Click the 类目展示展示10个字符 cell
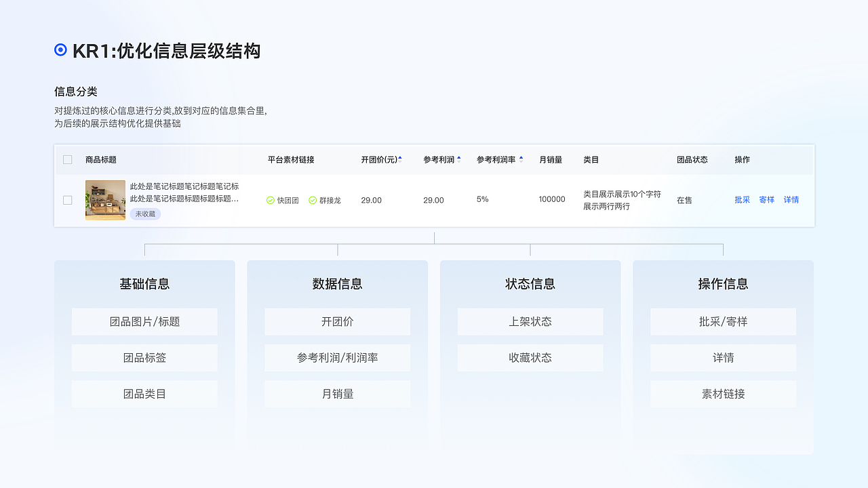868x488 pixels. click(622, 200)
